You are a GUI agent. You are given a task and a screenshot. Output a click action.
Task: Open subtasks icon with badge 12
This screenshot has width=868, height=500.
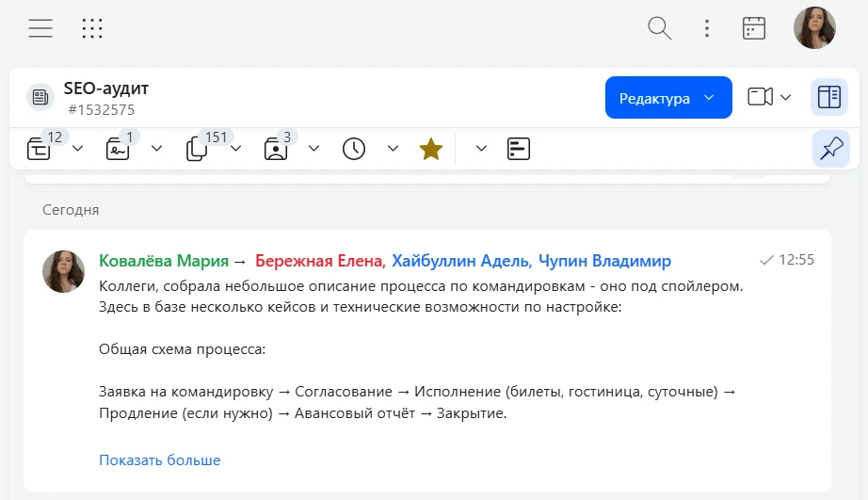[x=39, y=149]
